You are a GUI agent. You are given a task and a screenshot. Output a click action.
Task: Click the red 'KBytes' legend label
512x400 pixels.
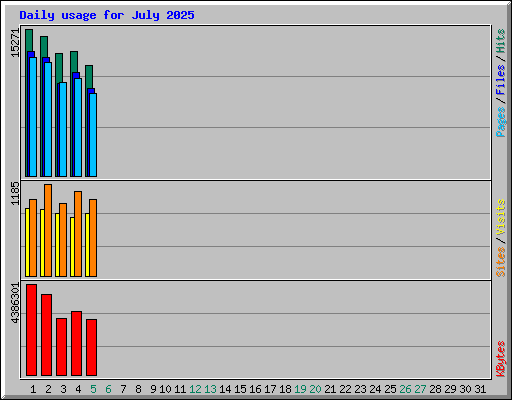[500, 359]
